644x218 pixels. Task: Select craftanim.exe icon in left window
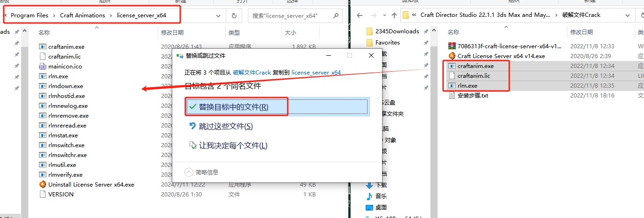43,46
